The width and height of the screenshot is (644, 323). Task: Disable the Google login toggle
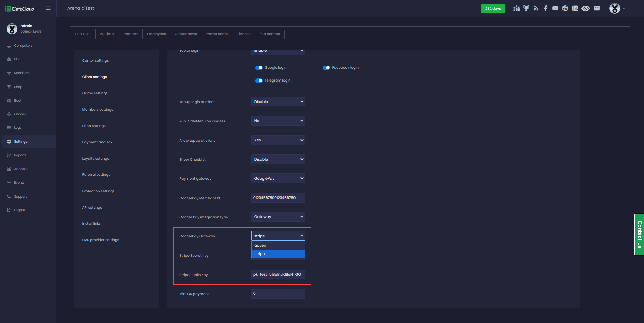pyautogui.click(x=259, y=68)
